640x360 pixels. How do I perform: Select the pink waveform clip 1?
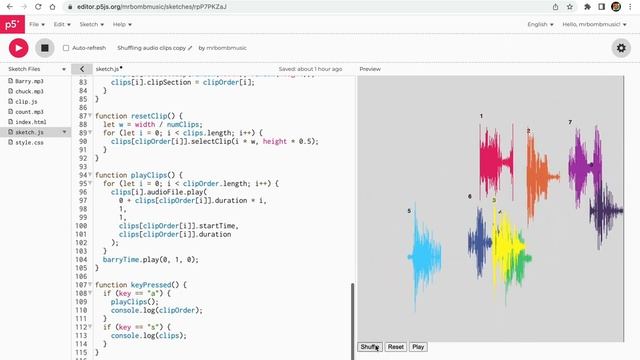[x=496, y=161]
